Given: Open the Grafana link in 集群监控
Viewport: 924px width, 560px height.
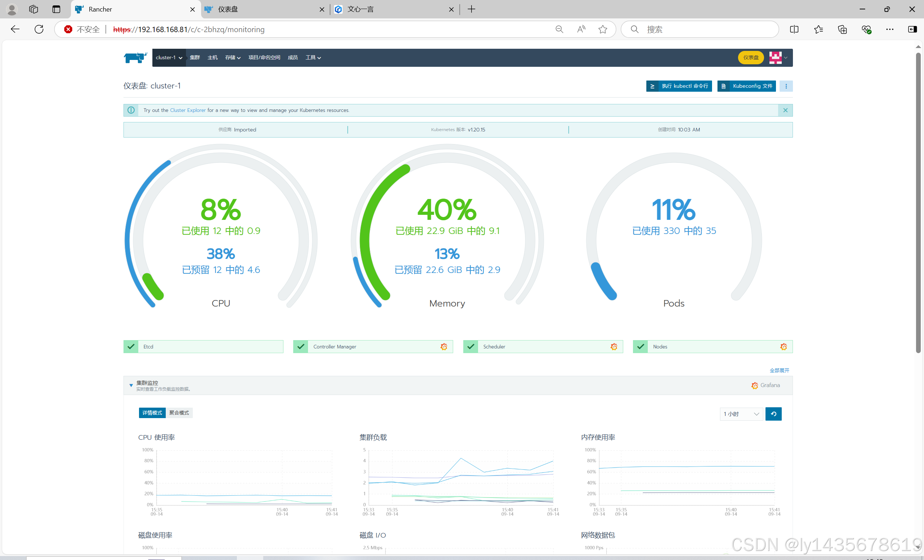Looking at the screenshot, I should pos(765,386).
